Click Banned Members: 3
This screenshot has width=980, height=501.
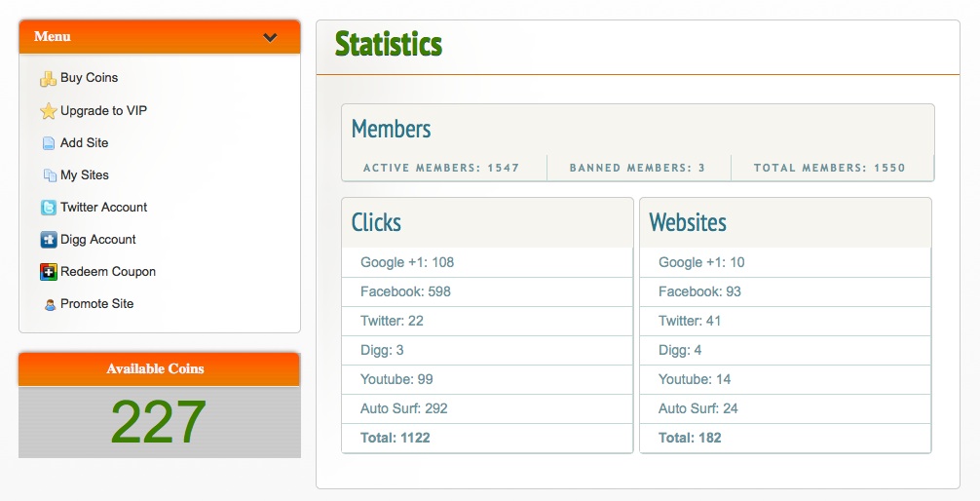[x=637, y=168]
